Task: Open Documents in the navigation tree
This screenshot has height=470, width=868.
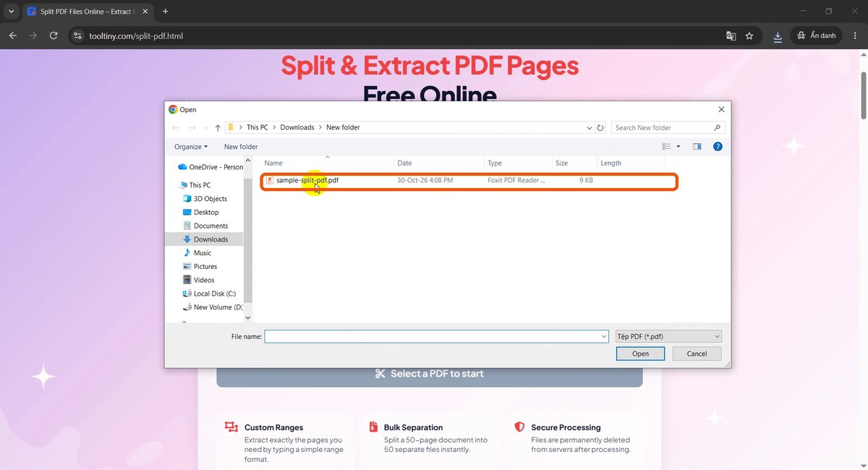Action: (x=205, y=226)
